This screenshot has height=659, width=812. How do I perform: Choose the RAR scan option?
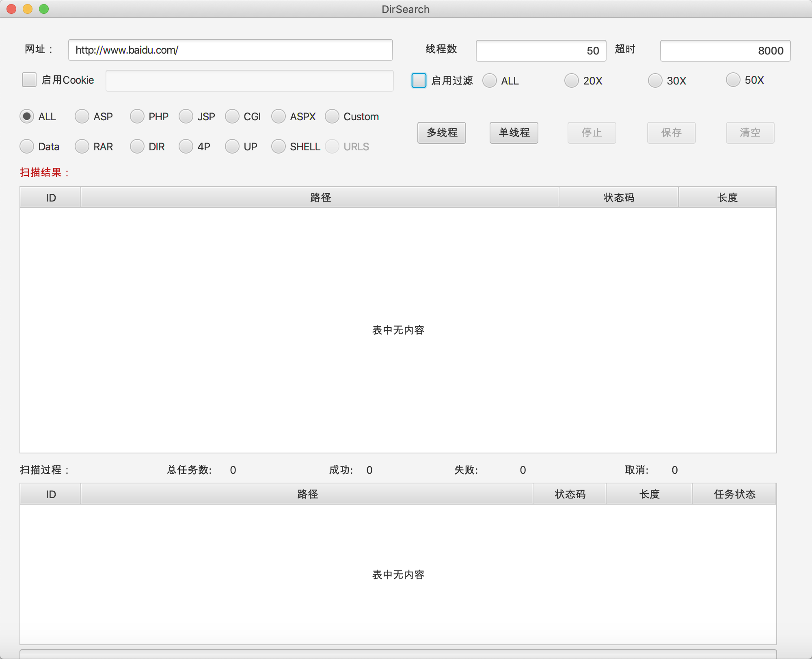(82, 147)
